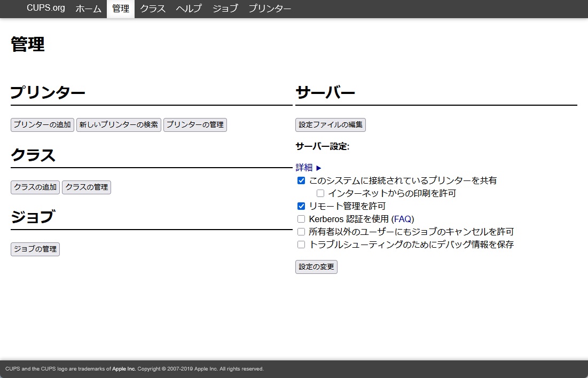This screenshot has width=588, height=378.
Task: Check 所有者以外のユーザーにもジョブのキャンセルを許可
Action: (x=301, y=232)
